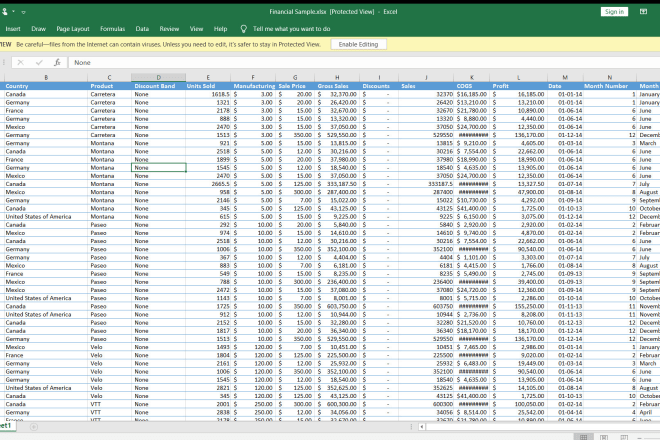
Task: Click Enable Editing button
Action: pyautogui.click(x=358, y=44)
